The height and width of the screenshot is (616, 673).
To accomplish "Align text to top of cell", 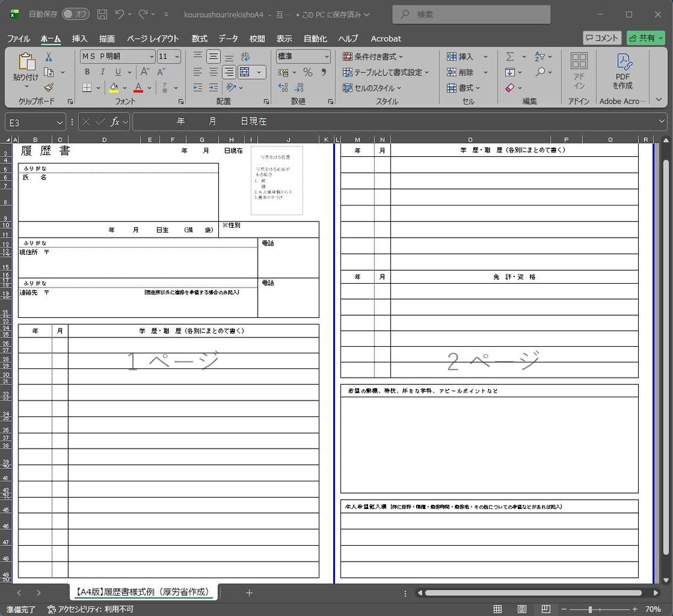I will click(197, 56).
